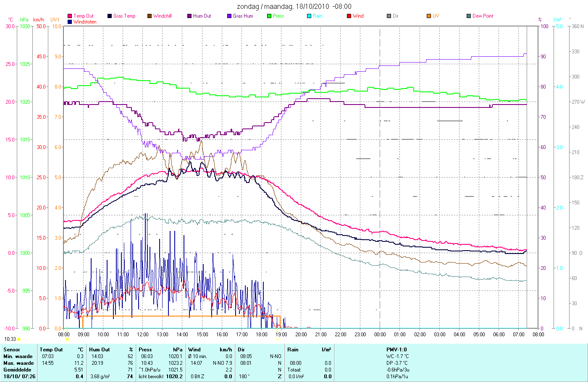588x382 pixels.
Task: Click the violet Gras Hum legend square
Action: click(x=229, y=16)
